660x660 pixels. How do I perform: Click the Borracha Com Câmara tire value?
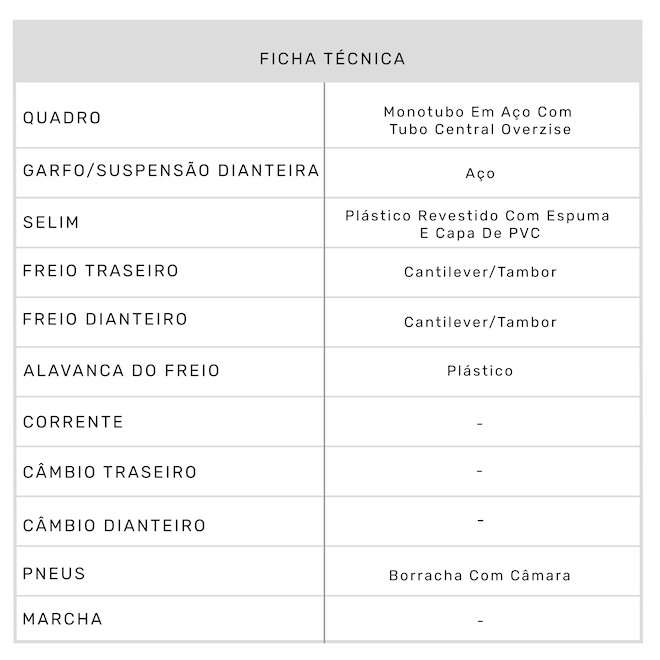click(x=480, y=575)
